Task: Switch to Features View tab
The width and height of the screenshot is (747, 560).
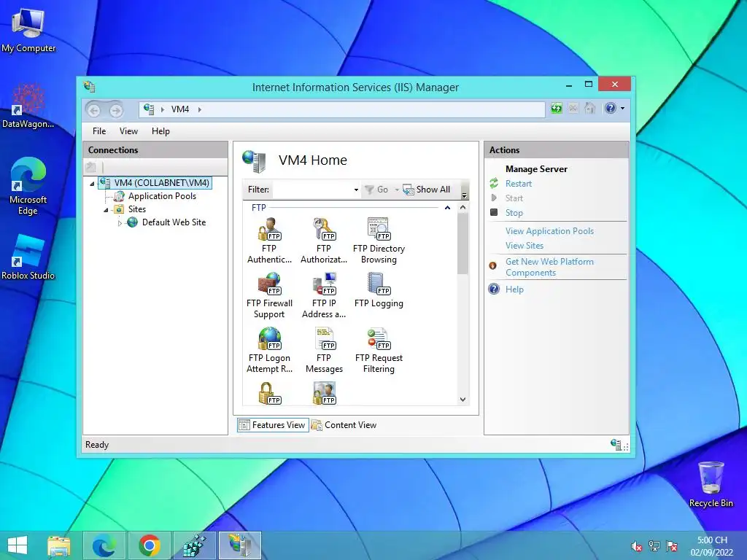Action: 273,425
